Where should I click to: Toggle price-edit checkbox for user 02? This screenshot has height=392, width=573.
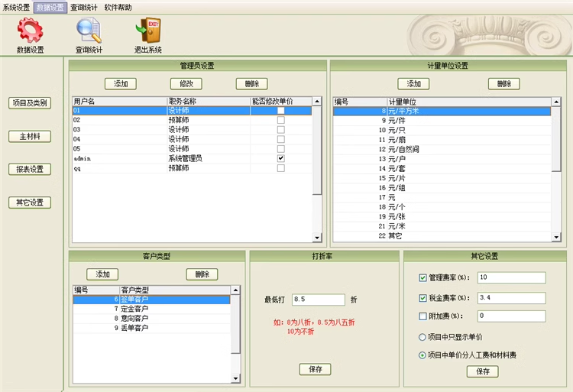click(280, 120)
